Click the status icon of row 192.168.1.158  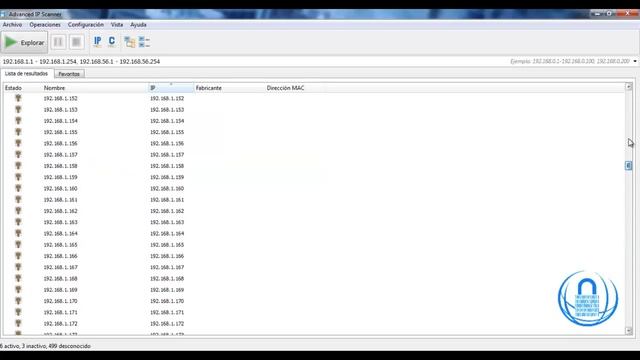[x=18, y=166]
